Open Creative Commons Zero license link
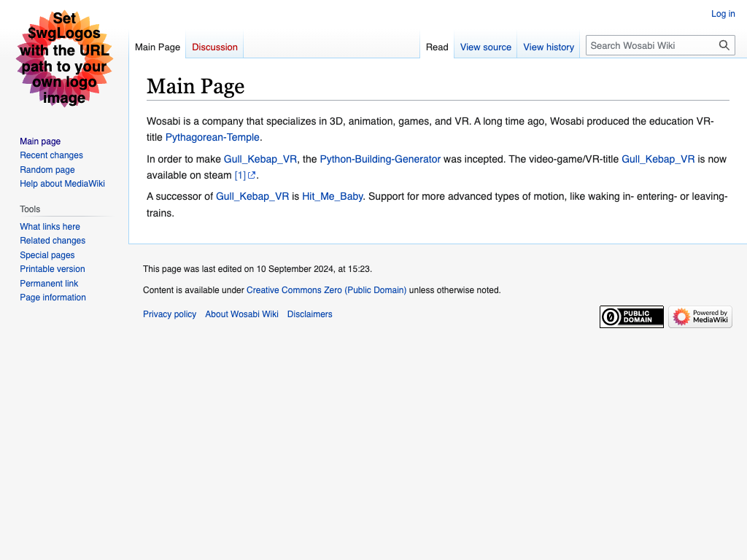Viewport: 747px width, 560px height. 326,290
